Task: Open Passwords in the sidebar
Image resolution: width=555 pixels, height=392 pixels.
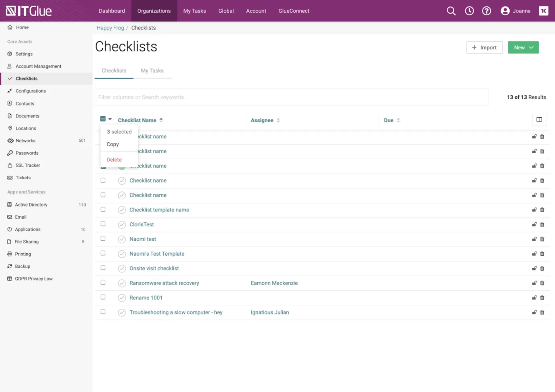Action: click(27, 153)
